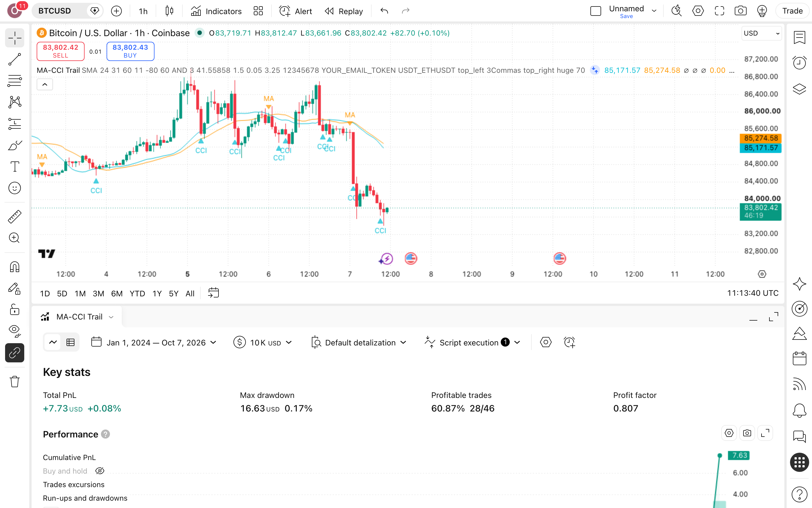Open the Run-ups and drawdowns view
The width and height of the screenshot is (812, 508).
point(85,498)
